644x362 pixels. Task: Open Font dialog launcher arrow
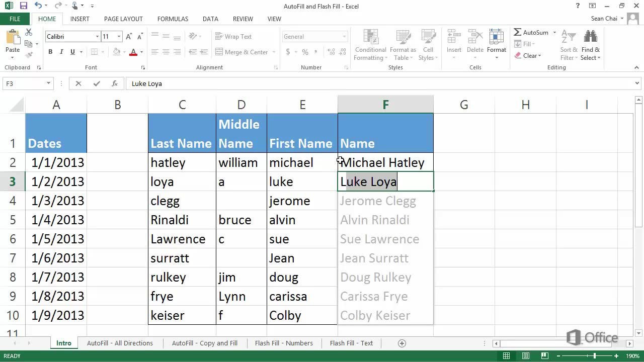143,67
